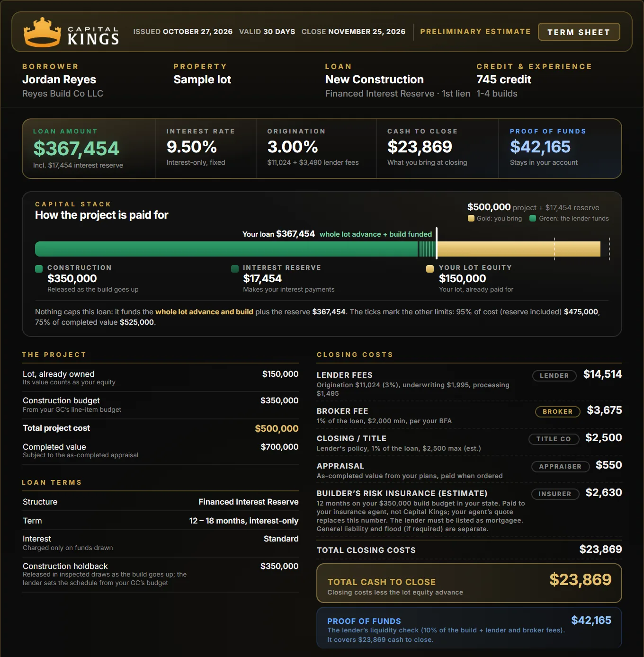This screenshot has height=657, width=644.
Task: Click the 'Total Cash to Close' gold heading
Action: tap(382, 582)
